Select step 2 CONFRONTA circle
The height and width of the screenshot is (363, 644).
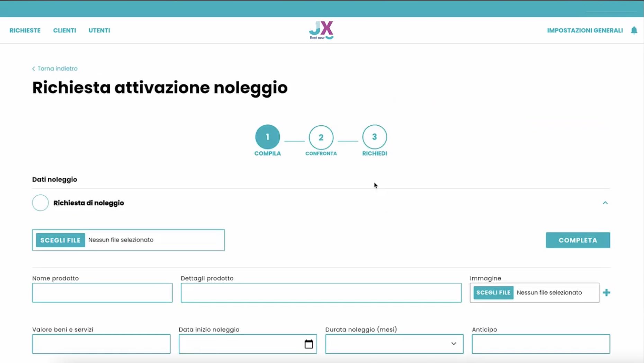click(321, 136)
